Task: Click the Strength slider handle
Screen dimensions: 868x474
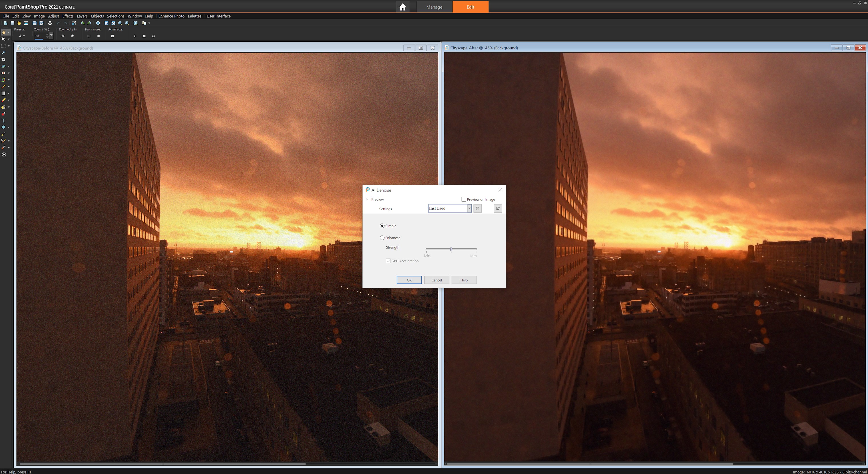Action: pyautogui.click(x=451, y=249)
